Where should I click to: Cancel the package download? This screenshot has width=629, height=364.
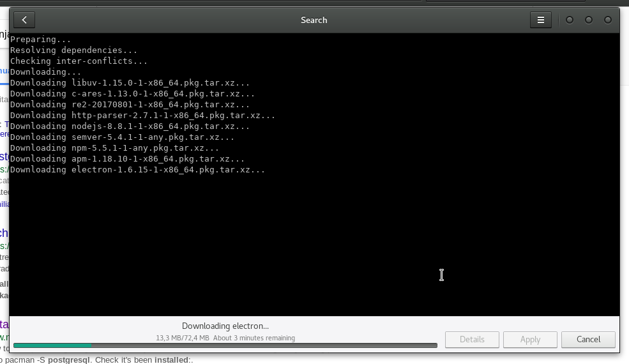click(x=588, y=339)
